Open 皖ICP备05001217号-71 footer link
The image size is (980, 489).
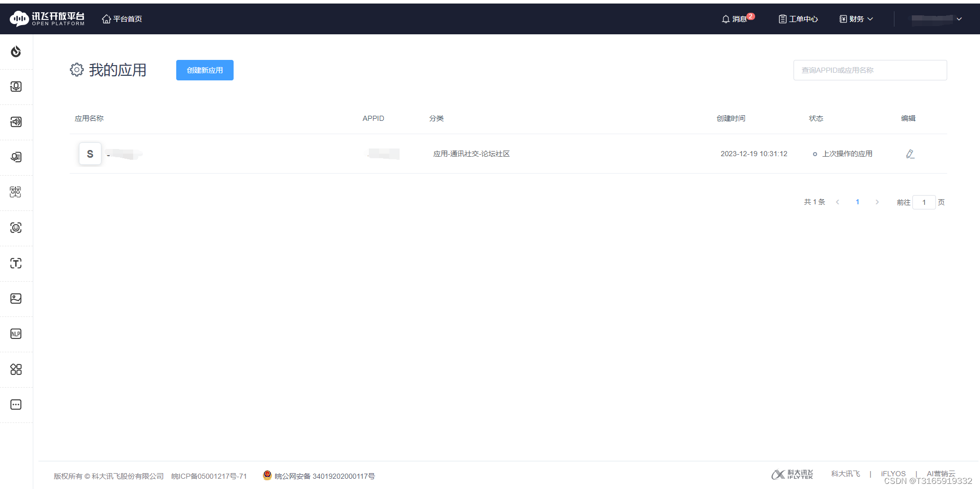[x=209, y=476]
